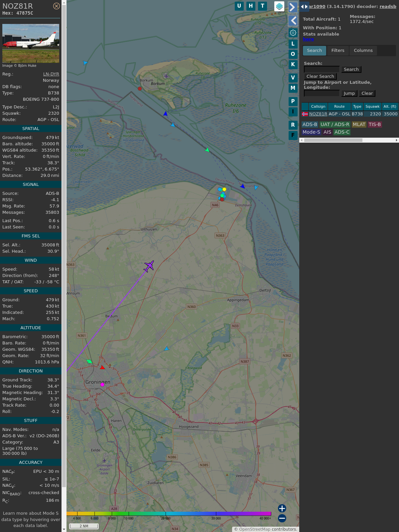Click the right chevron sidebar arrow
Viewport: 399px width, 532px height.
(293, 7)
